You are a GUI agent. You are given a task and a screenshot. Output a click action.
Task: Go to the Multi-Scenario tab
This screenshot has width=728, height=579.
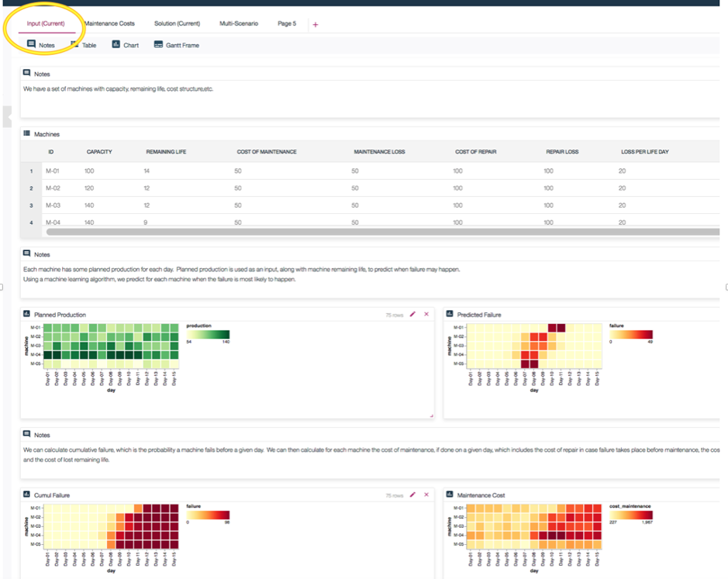coord(239,23)
